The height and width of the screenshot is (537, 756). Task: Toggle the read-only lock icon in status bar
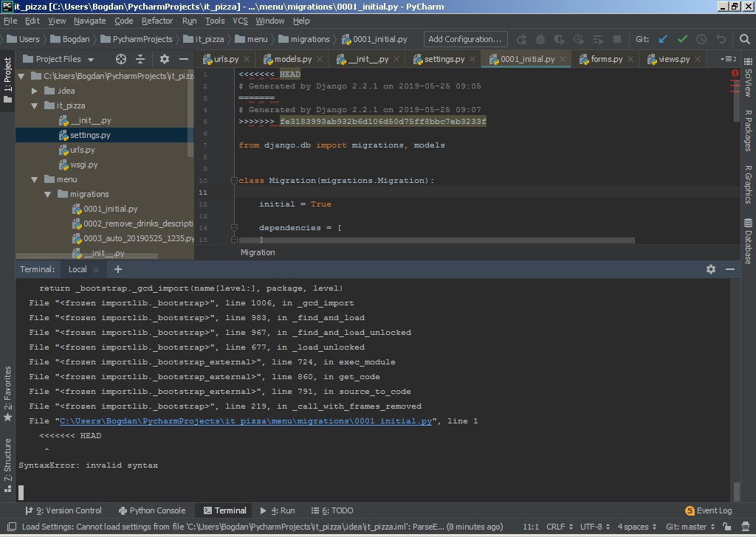click(727, 527)
